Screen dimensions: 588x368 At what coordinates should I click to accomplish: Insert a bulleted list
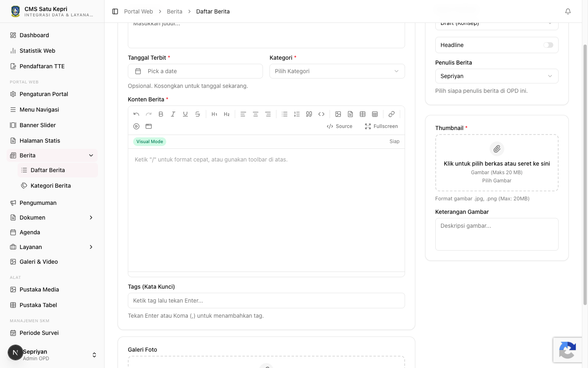[x=285, y=114]
